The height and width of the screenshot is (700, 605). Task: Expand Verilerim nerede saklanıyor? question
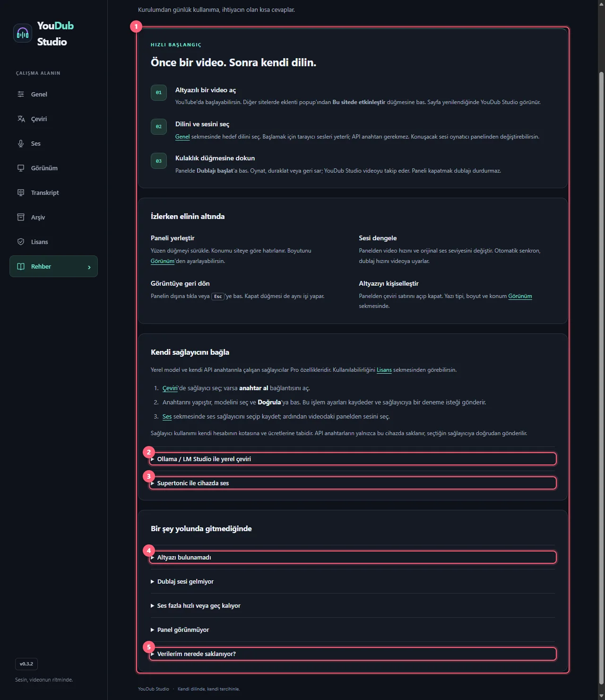[x=353, y=654]
